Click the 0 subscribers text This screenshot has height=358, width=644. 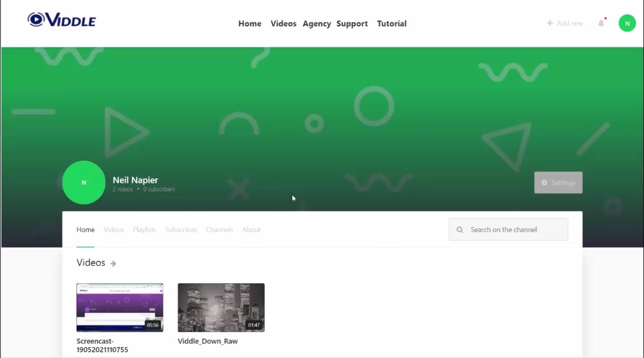(159, 190)
